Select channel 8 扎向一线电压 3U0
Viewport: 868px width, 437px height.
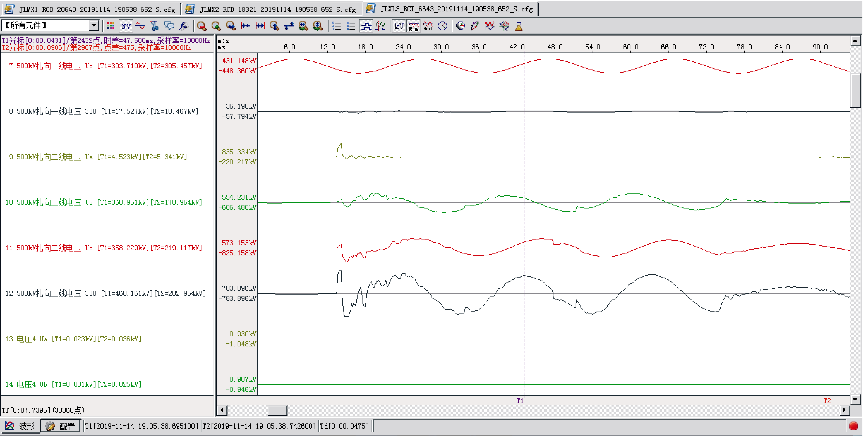tap(103, 111)
